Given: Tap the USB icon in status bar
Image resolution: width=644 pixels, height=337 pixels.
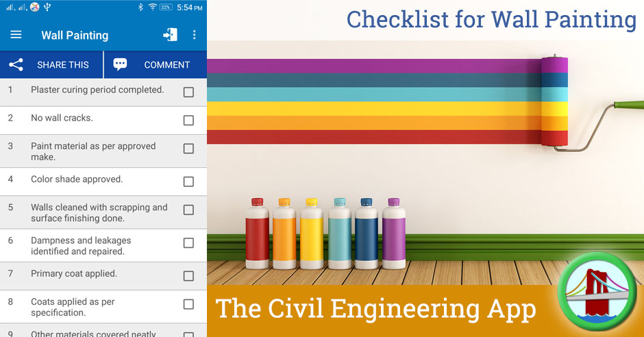Looking at the screenshot, I should (x=47, y=7).
